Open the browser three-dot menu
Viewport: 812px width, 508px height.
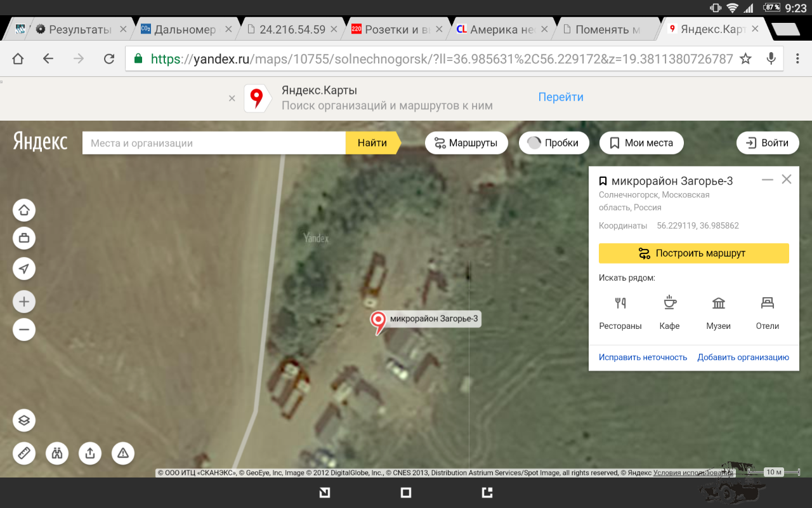[x=797, y=59]
